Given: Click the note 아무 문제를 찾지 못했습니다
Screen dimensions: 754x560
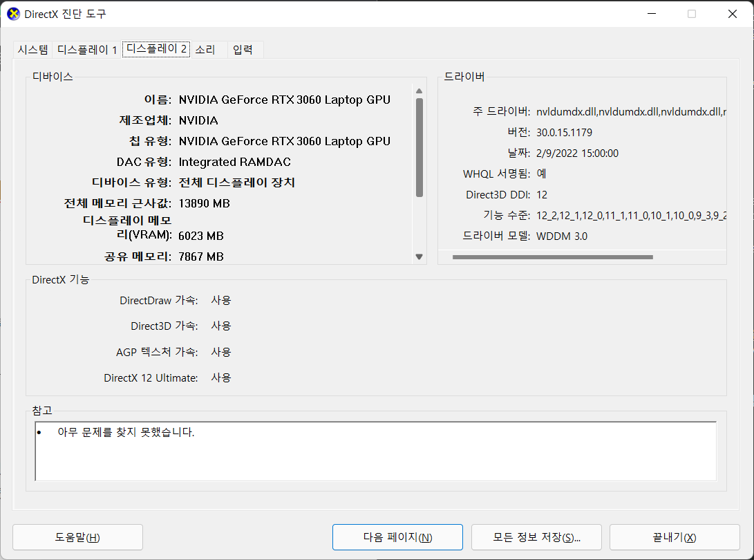Looking at the screenshot, I should [126, 432].
